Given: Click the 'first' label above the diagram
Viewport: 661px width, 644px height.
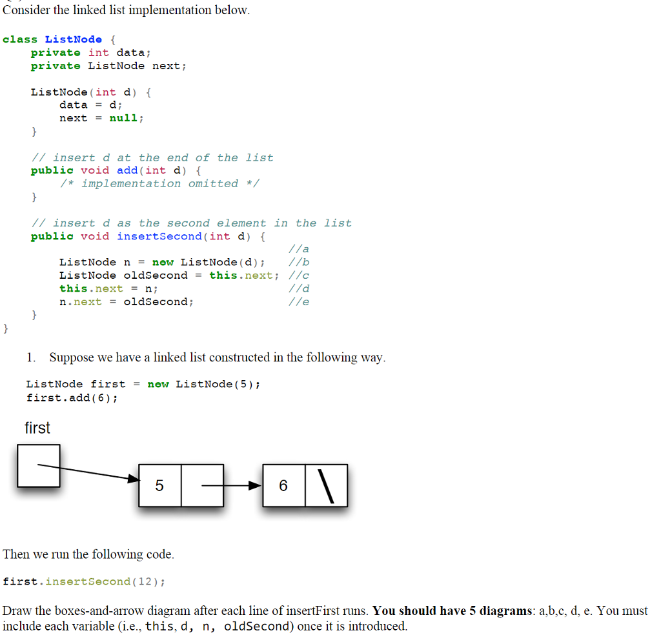Looking at the screenshot, I should click(37, 428).
